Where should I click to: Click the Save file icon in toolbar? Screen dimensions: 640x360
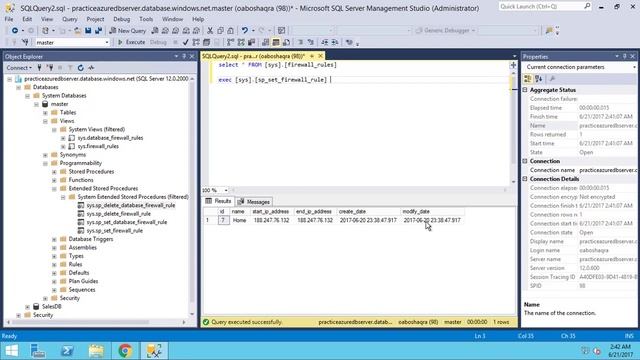88,31
